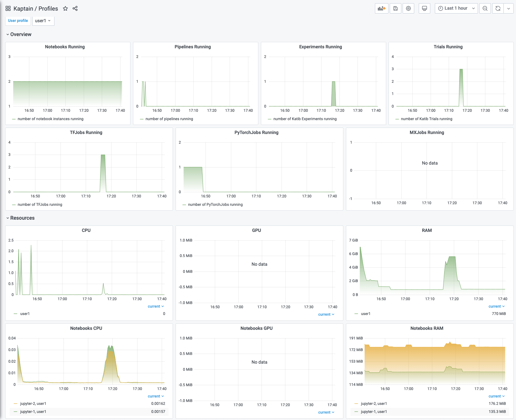516x420 pixels.
Task: Open the Experiments Running panel title menu
Action: tap(320, 47)
